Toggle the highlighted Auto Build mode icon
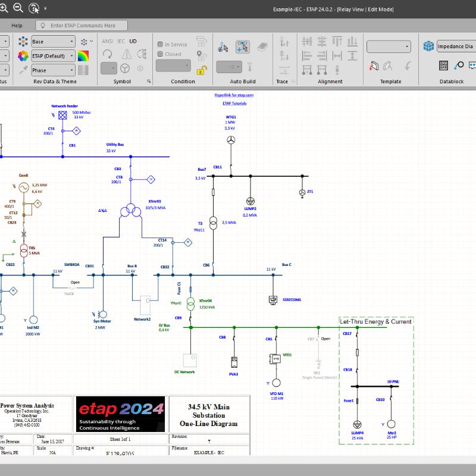The height and width of the screenshot is (476, 476). point(242,47)
